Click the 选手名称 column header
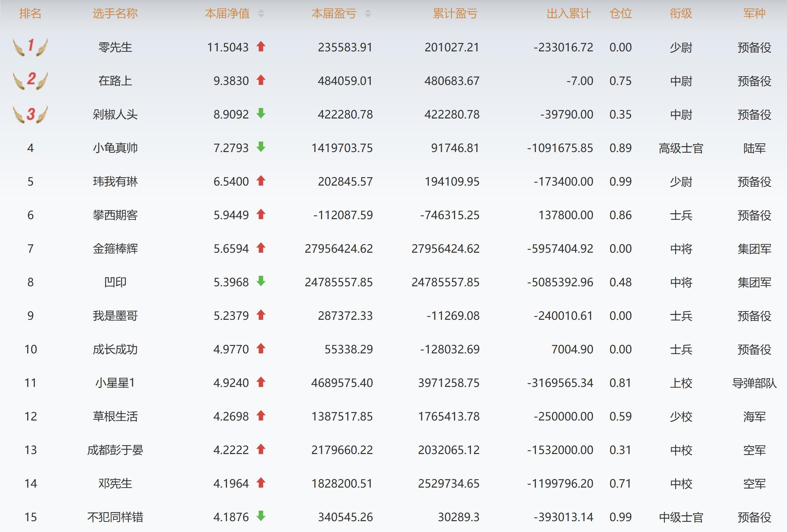Viewport: 787px width, 532px height. click(x=115, y=14)
